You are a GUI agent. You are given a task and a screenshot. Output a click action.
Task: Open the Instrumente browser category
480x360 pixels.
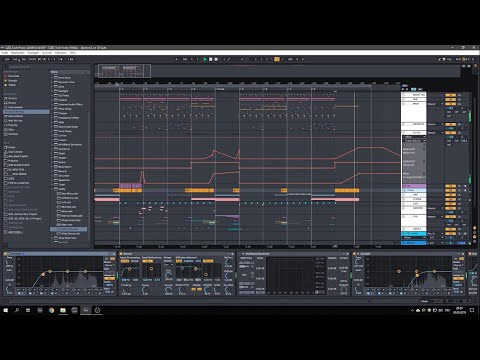14,107
